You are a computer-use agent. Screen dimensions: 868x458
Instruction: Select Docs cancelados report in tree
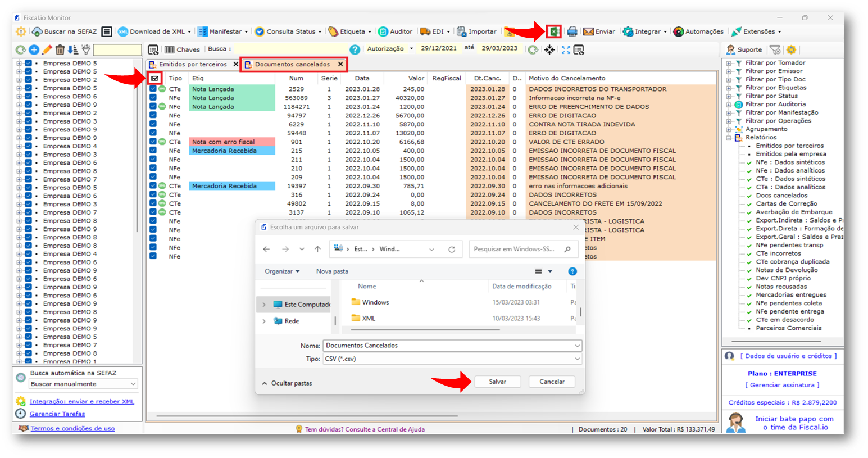[781, 196]
